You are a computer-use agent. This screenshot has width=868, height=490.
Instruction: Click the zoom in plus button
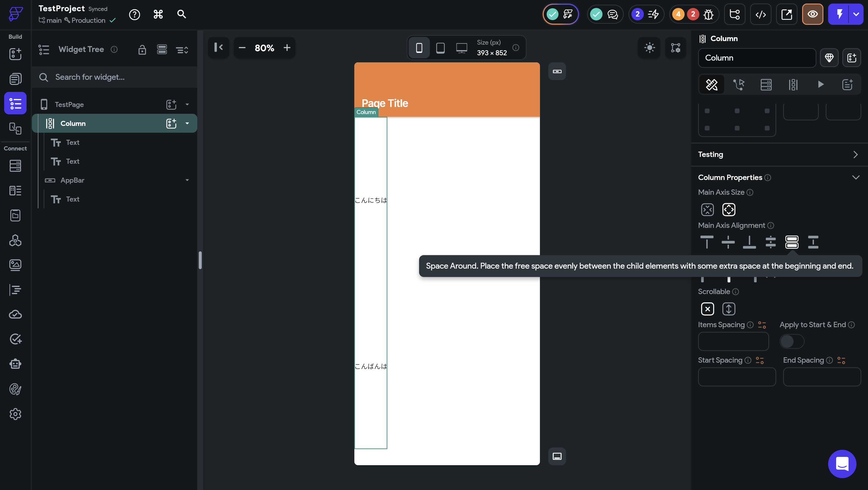[x=287, y=48]
